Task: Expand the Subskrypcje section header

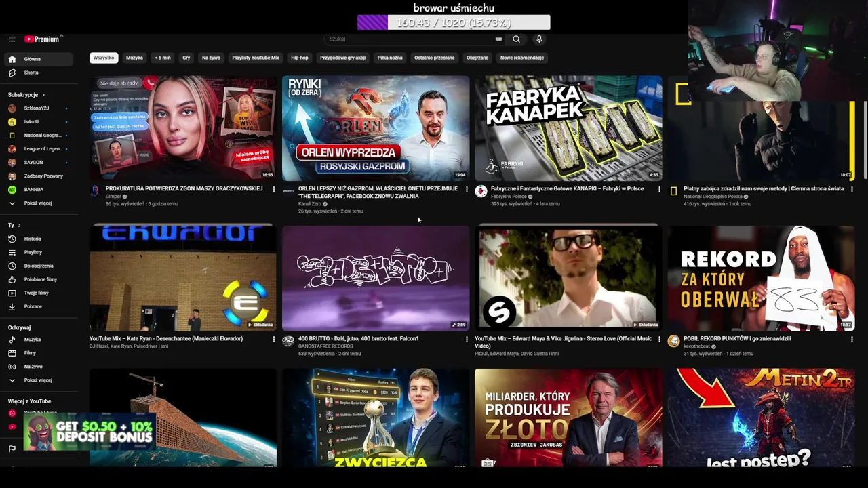Action: pos(26,95)
